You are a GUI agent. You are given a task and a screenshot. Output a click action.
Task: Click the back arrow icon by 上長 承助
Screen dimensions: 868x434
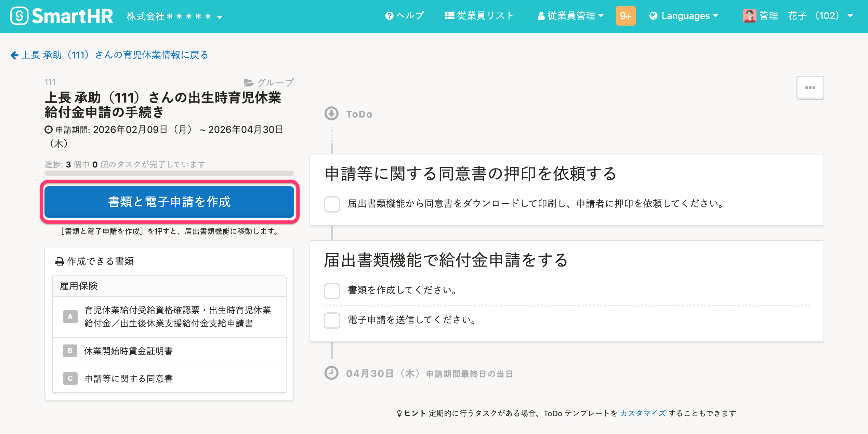click(14, 55)
